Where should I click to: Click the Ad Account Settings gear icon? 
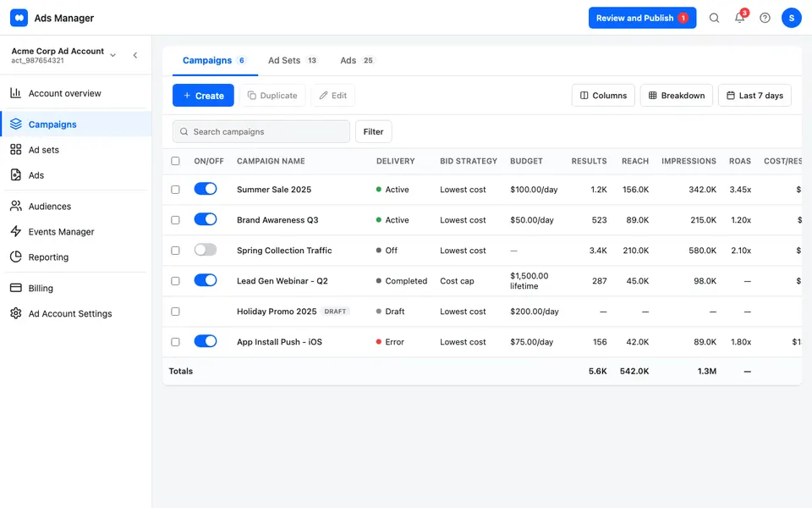pyautogui.click(x=16, y=313)
